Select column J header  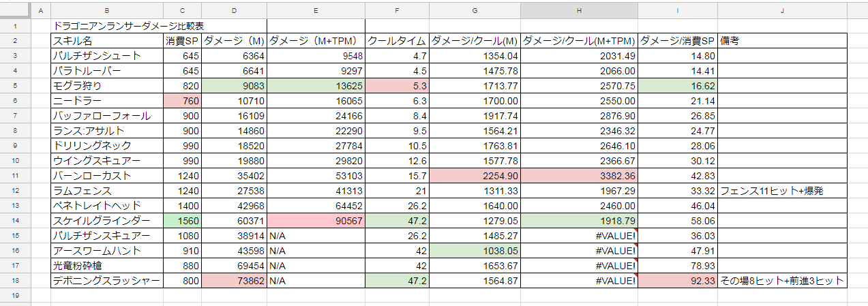pos(782,10)
